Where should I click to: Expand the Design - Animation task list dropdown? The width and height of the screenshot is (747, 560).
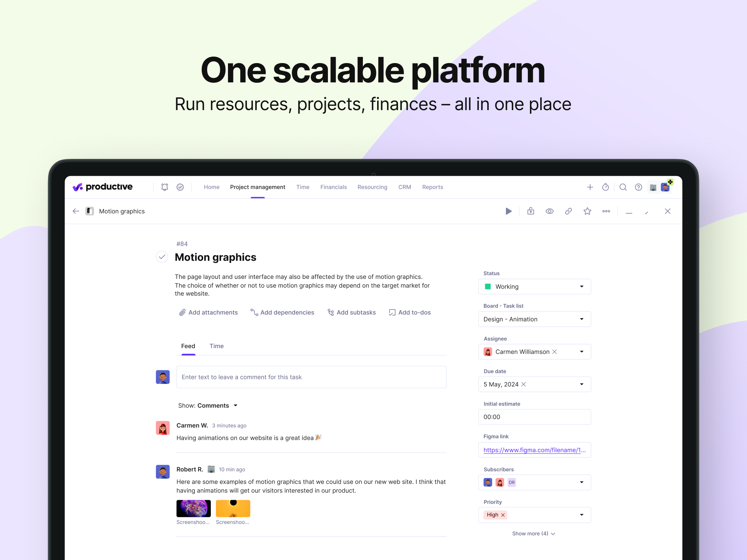[534, 319]
